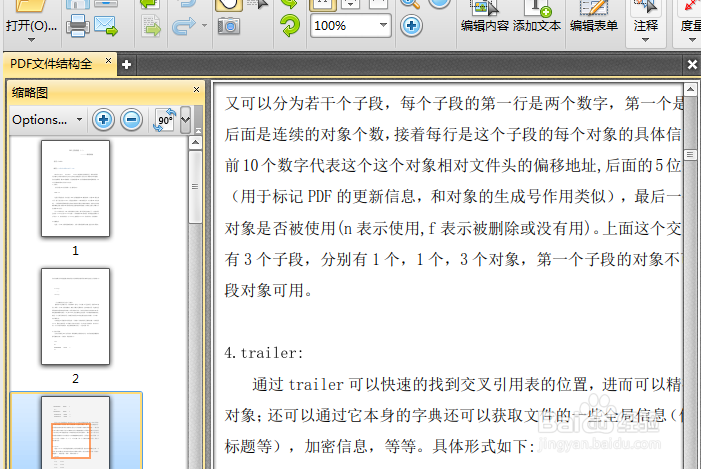Select the highlighted page 3 thumbnail

point(75,433)
